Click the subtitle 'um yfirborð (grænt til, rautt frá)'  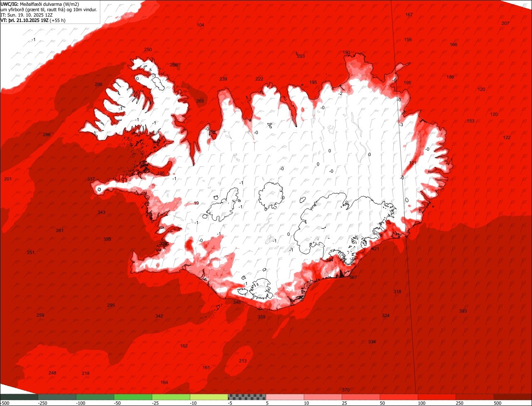coord(34,10)
